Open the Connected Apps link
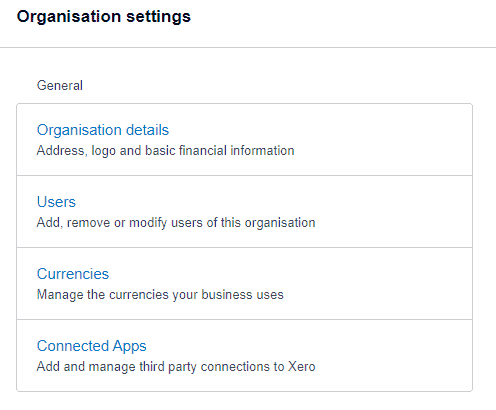The height and width of the screenshot is (410, 496). coord(92,346)
